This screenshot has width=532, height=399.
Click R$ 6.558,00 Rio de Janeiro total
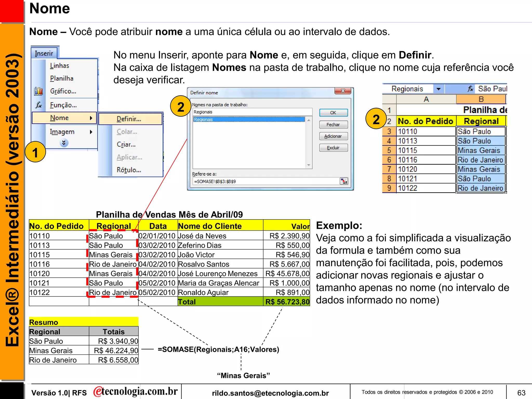114,360
